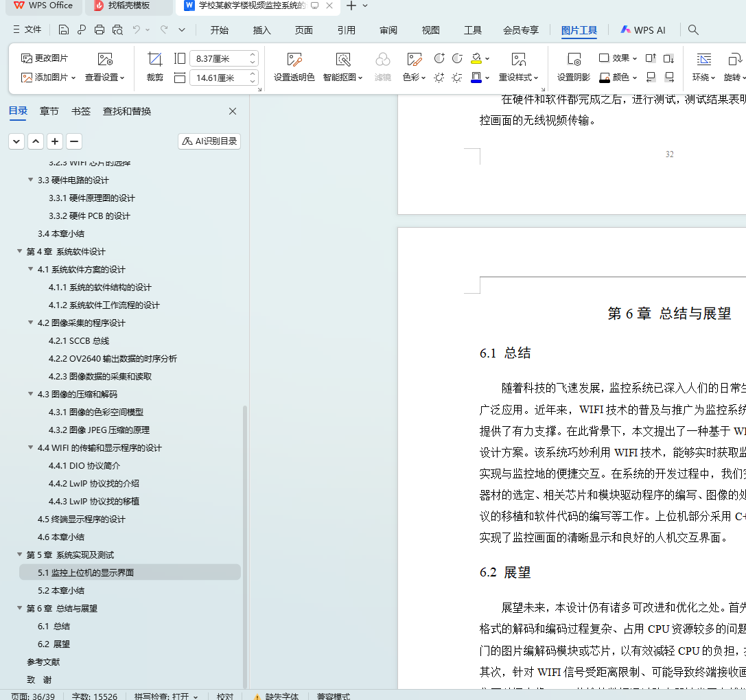This screenshot has width=746, height=700.
Task: Open the 文件 menu
Action: click(27, 30)
